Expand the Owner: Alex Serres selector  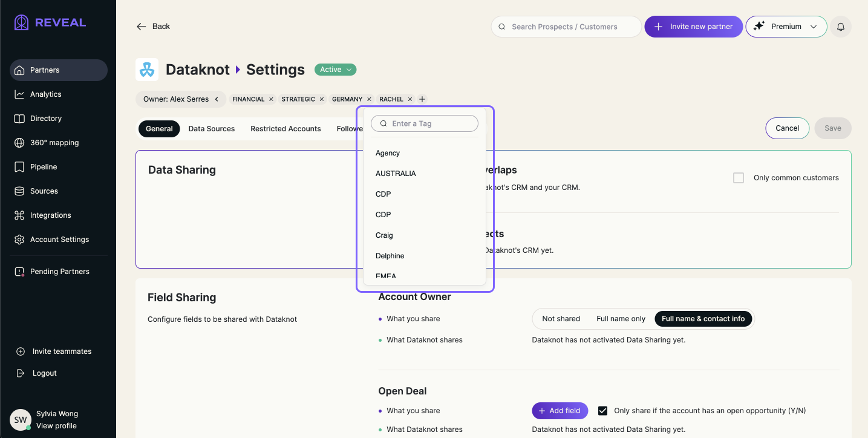click(181, 99)
